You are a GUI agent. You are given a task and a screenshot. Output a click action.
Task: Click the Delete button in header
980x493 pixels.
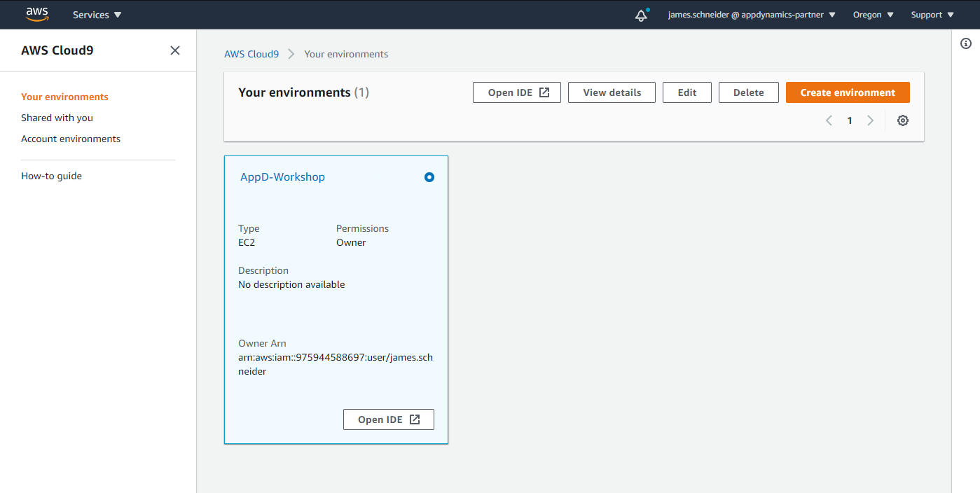[x=748, y=92]
